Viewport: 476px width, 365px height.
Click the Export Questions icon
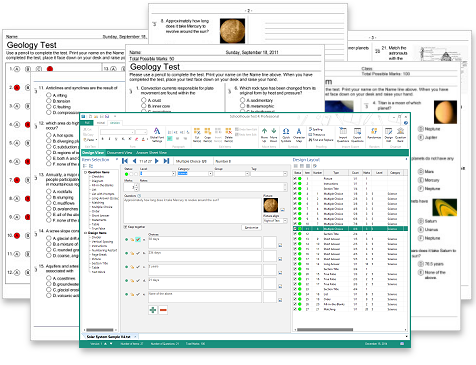click(x=357, y=135)
